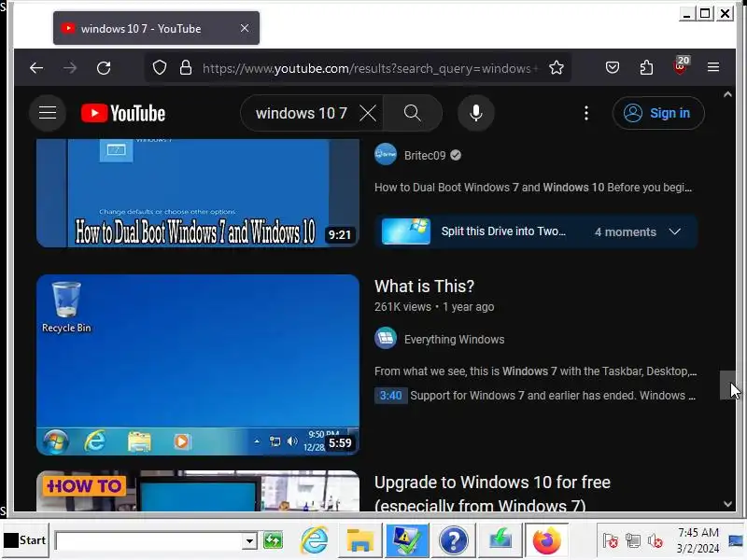Sign in to YouTube
This screenshot has width=747, height=560.
point(658,113)
